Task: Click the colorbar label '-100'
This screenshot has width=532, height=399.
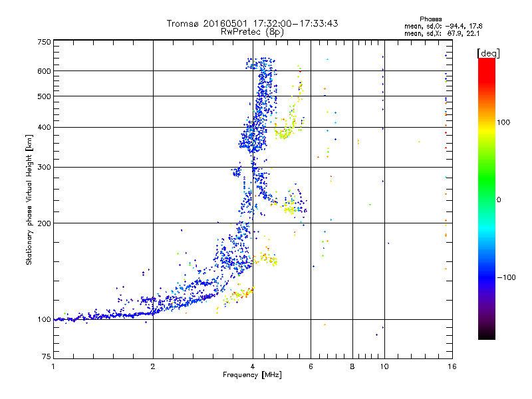Action: click(506, 277)
